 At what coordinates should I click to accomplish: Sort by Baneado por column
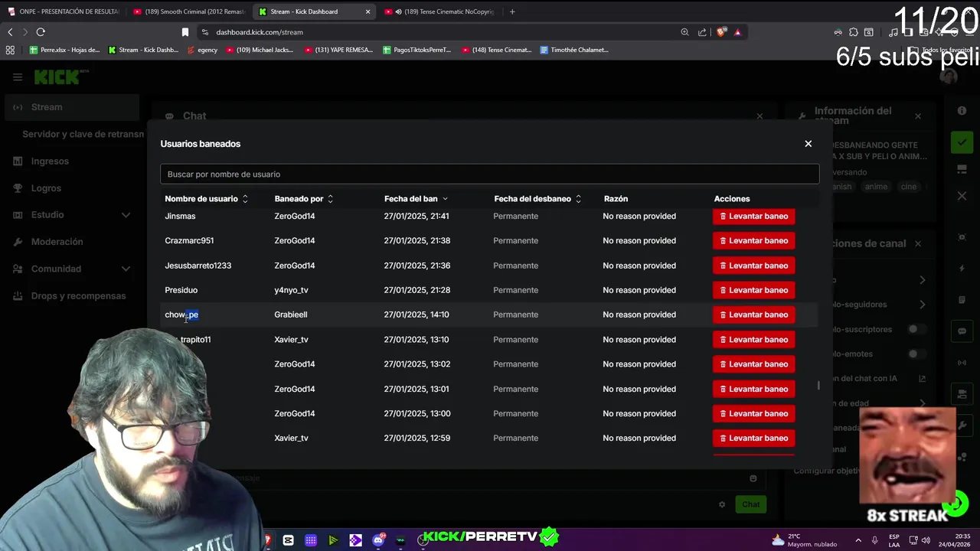(304, 199)
